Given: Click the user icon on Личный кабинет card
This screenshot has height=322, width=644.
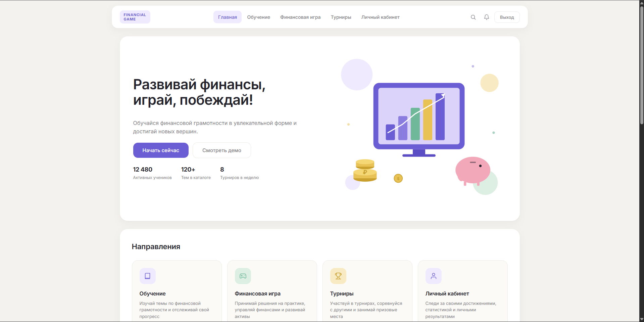Looking at the screenshot, I should pyautogui.click(x=434, y=276).
